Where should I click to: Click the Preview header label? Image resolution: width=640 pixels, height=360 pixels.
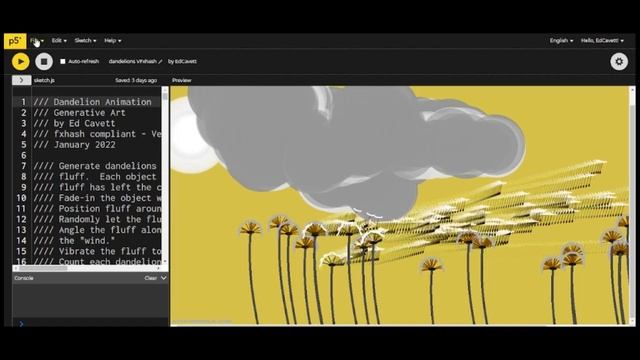[x=182, y=80]
